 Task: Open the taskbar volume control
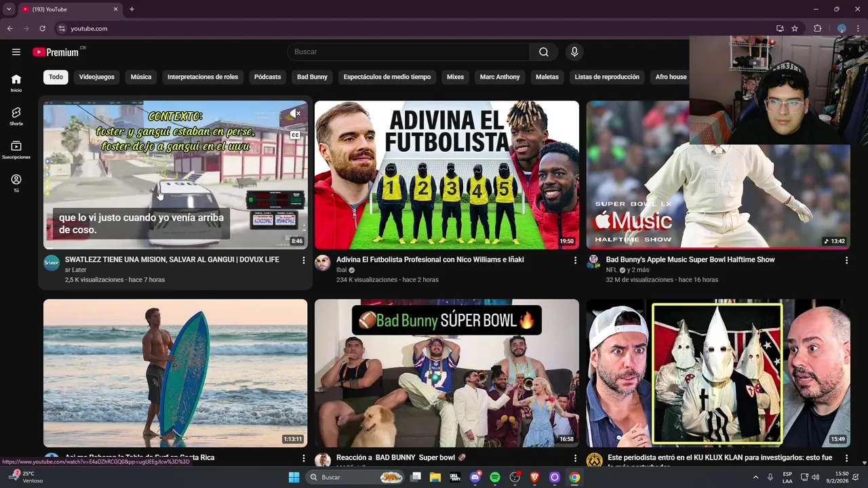(815, 477)
